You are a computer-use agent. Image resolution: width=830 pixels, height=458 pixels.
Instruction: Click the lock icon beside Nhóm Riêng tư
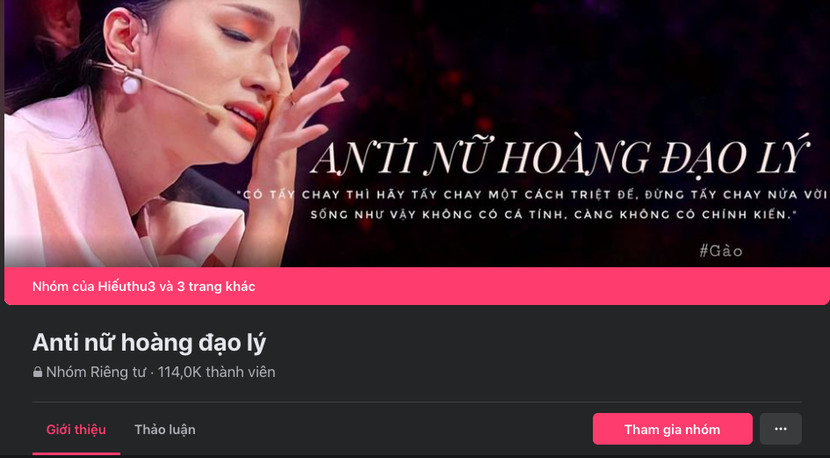tap(37, 373)
